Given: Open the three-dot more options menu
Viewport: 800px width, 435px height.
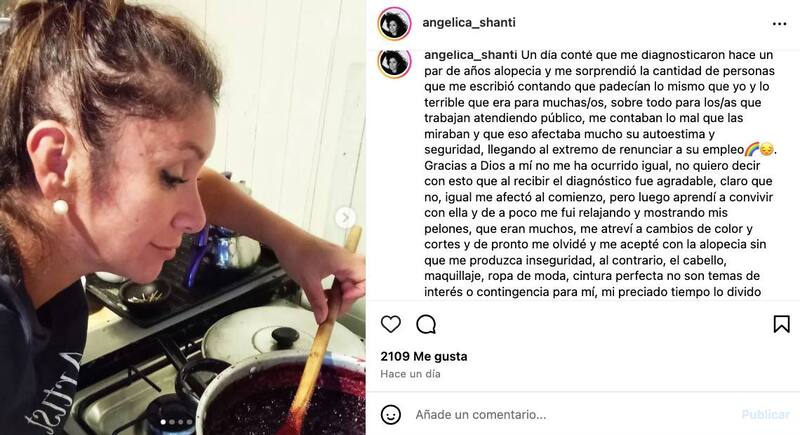Looking at the screenshot, I should click(x=779, y=24).
